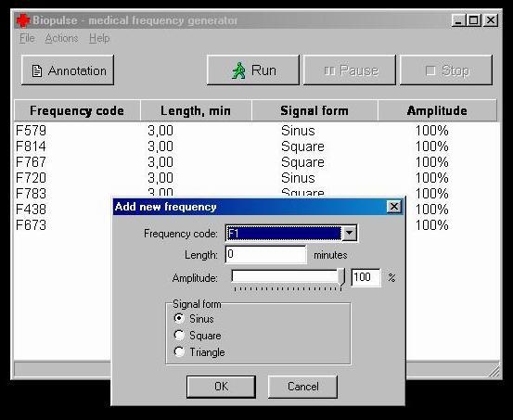The width and height of the screenshot is (513, 420).
Task: Maximize the Biopulse main window
Action: coord(473,20)
